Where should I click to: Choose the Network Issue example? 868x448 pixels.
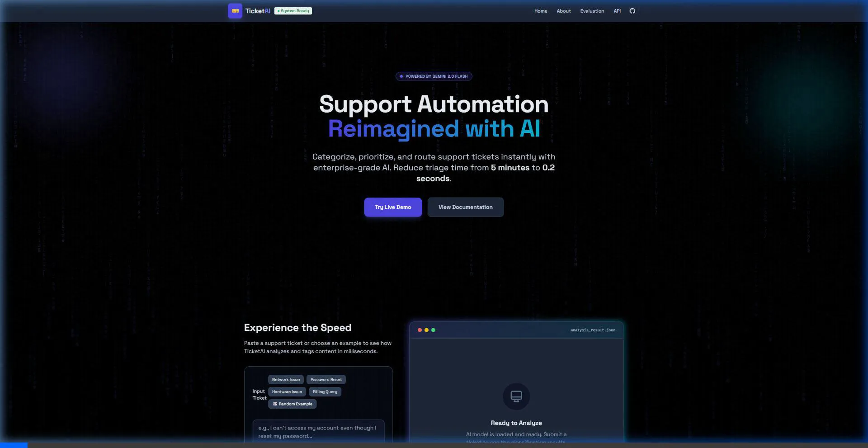coord(286,380)
